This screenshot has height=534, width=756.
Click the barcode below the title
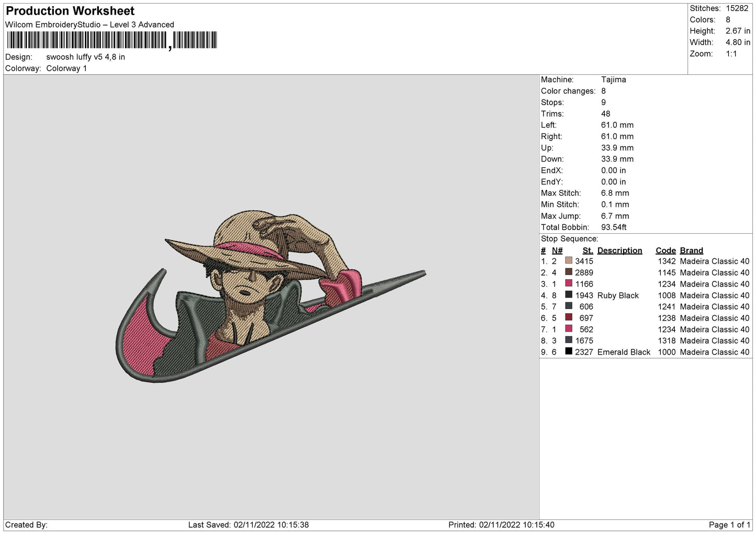112,40
